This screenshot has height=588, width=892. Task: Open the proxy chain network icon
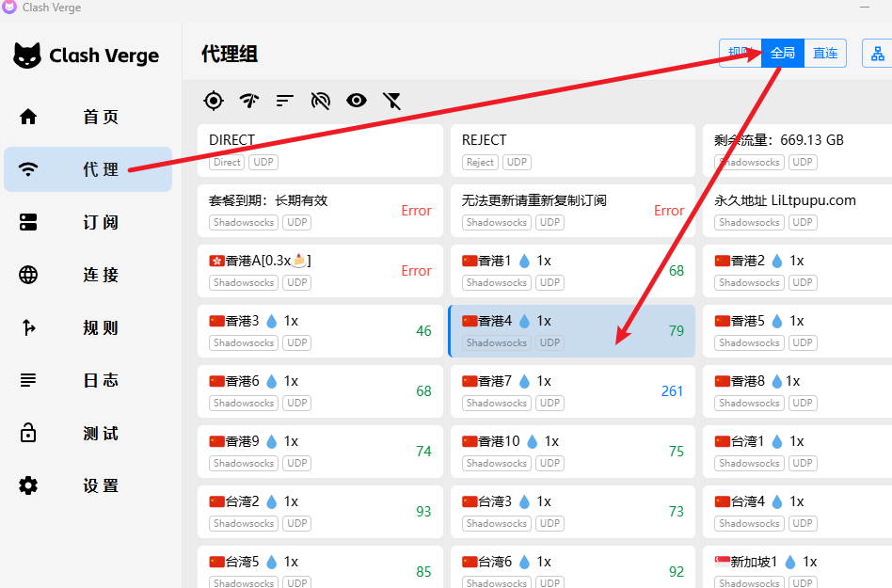[877, 54]
